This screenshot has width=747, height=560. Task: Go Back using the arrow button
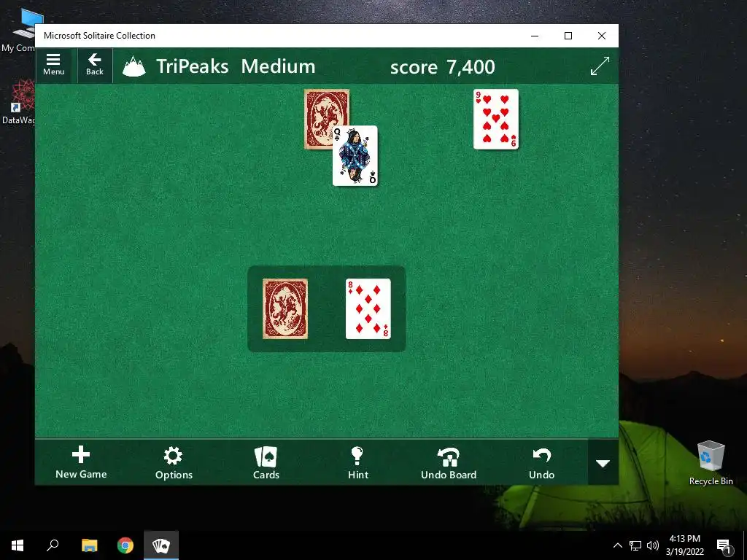point(94,65)
